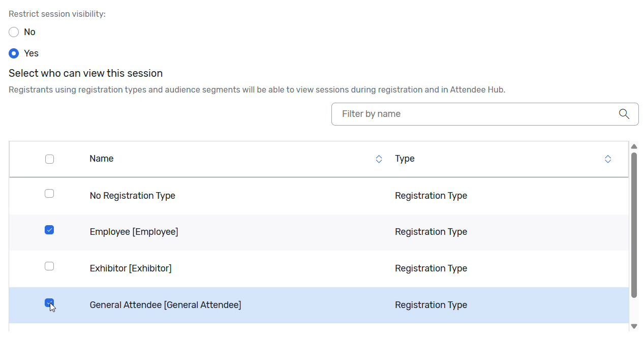
Task: Select the No radio button
Action: coord(14,32)
